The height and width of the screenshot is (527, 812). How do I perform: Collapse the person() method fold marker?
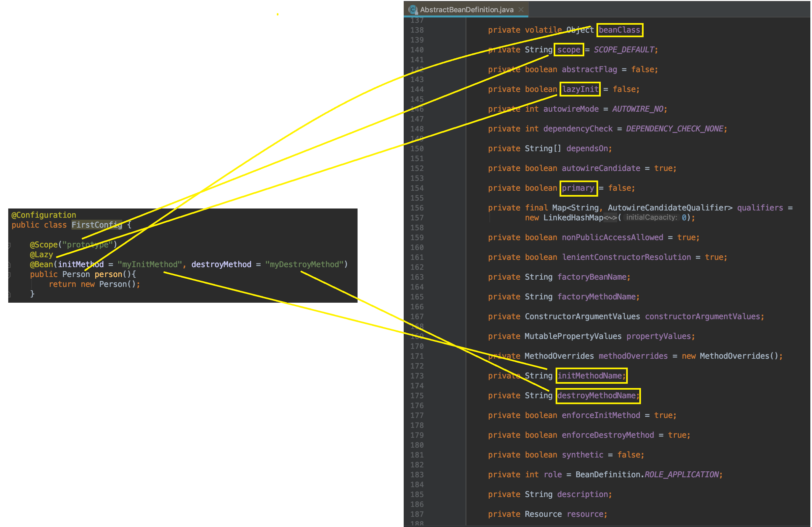tap(9, 275)
